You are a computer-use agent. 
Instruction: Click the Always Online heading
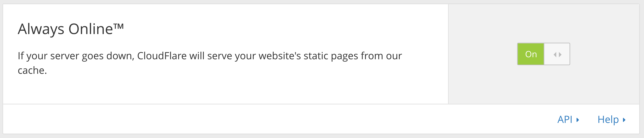(71, 29)
